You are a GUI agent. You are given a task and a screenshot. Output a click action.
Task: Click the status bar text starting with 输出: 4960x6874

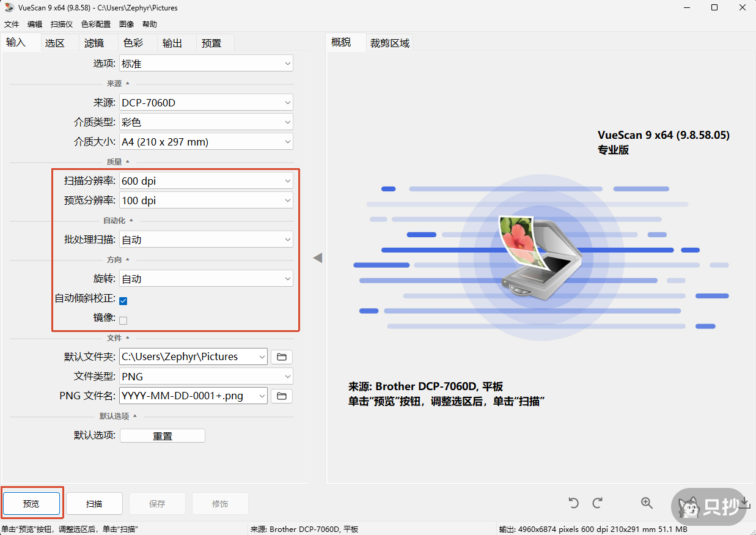[593, 529]
